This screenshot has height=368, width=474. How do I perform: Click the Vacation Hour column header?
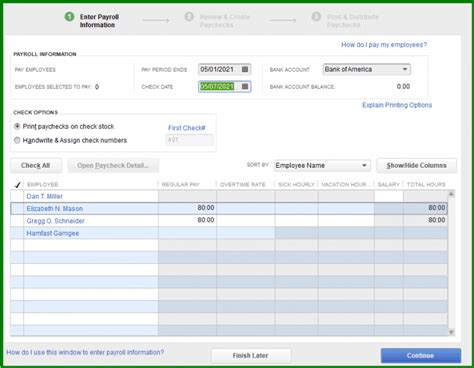click(x=346, y=184)
